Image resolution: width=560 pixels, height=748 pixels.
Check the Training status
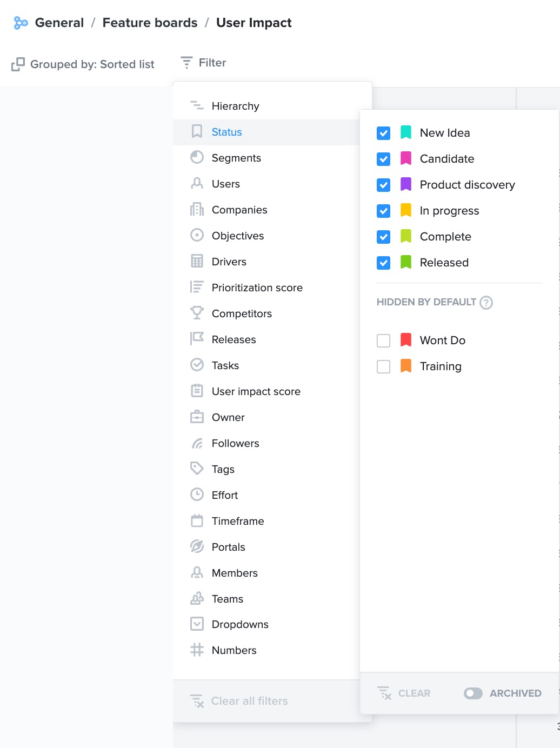[x=384, y=366]
